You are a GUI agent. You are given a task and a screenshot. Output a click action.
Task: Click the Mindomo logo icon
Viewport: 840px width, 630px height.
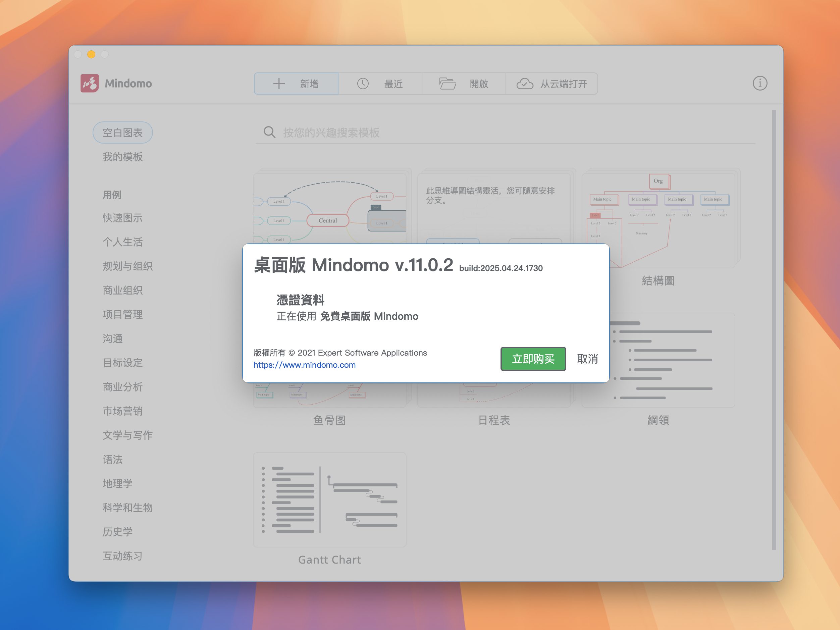click(x=90, y=83)
